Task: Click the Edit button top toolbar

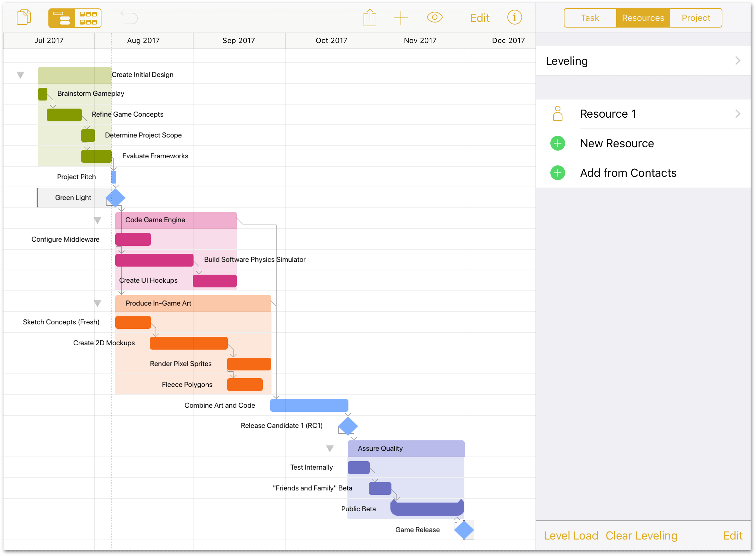Action: tap(479, 17)
